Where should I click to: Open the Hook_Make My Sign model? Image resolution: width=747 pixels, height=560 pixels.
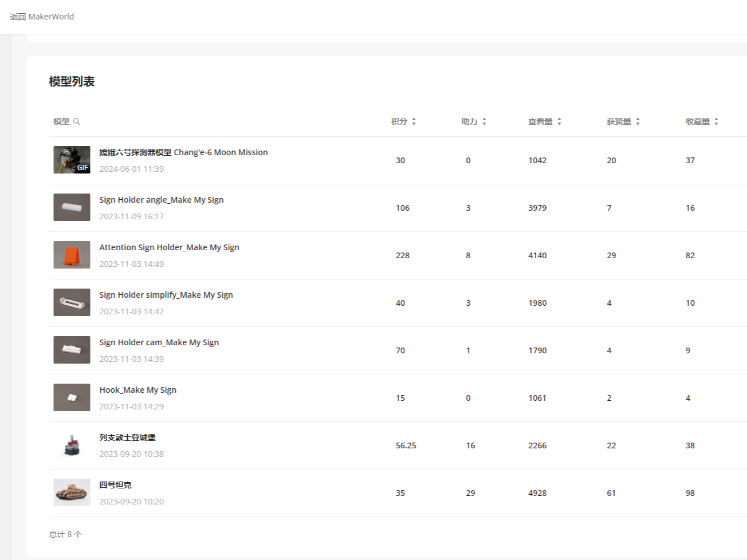pyautogui.click(x=137, y=390)
